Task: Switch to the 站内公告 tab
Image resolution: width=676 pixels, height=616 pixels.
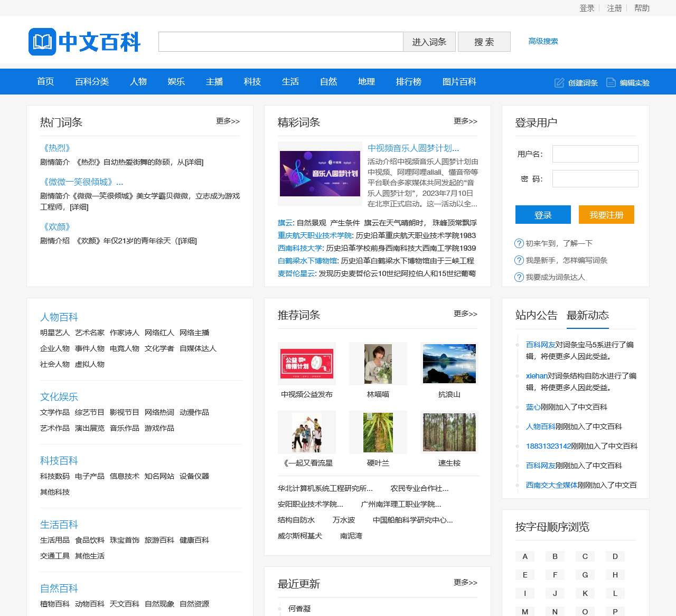Action: (x=536, y=316)
